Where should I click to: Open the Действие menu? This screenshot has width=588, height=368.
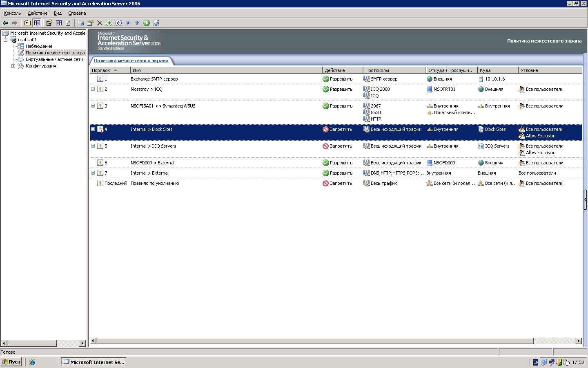pyautogui.click(x=37, y=13)
